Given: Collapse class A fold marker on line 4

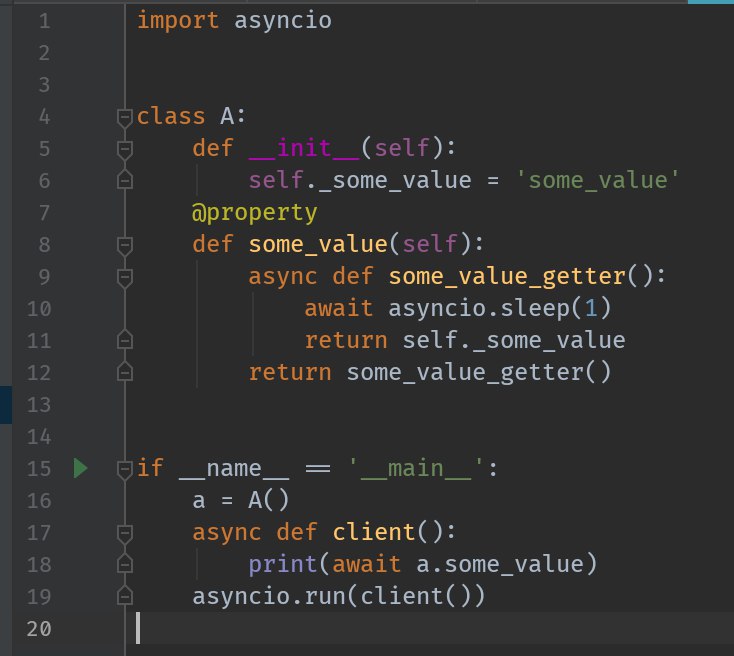Looking at the screenshot, I should click(x=125, y=118).
